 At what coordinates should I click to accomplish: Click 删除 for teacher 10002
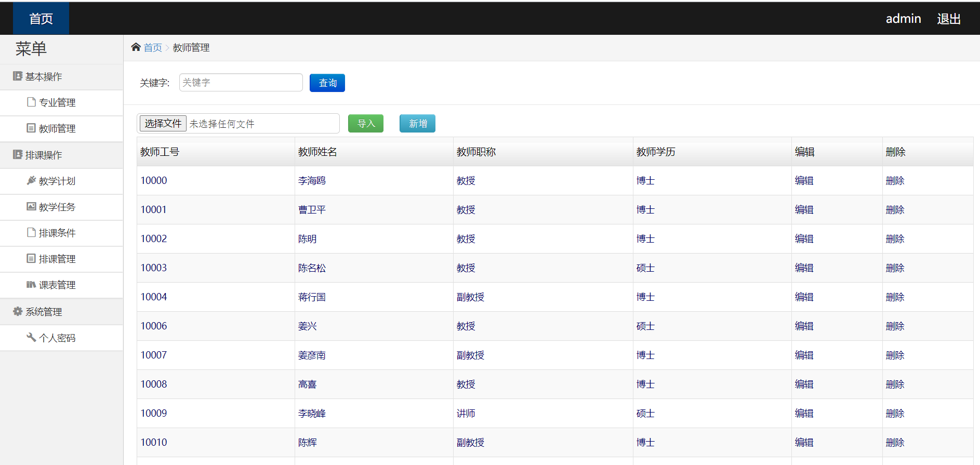click(x=895, y=239)
